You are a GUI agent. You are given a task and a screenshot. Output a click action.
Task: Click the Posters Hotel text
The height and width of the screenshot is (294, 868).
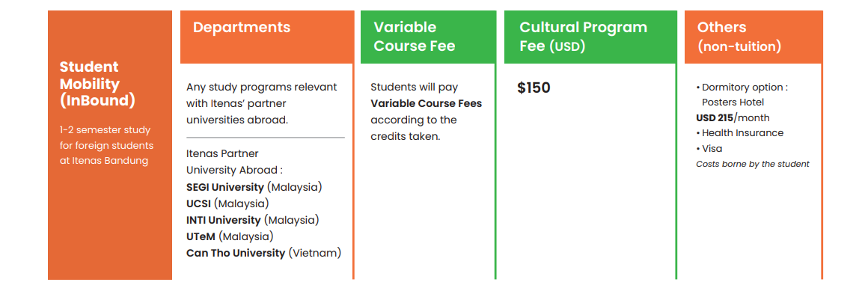coord(733,102)
